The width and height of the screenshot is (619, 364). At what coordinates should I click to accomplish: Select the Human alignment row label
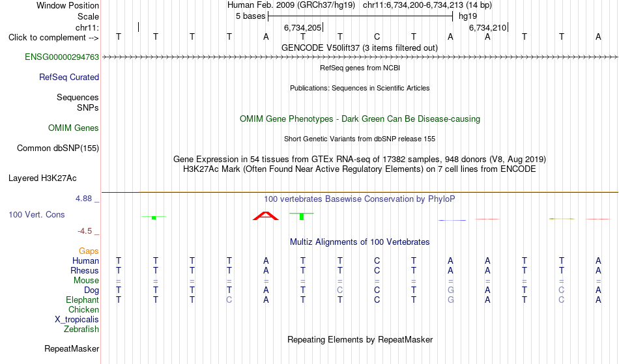[85, 260]
